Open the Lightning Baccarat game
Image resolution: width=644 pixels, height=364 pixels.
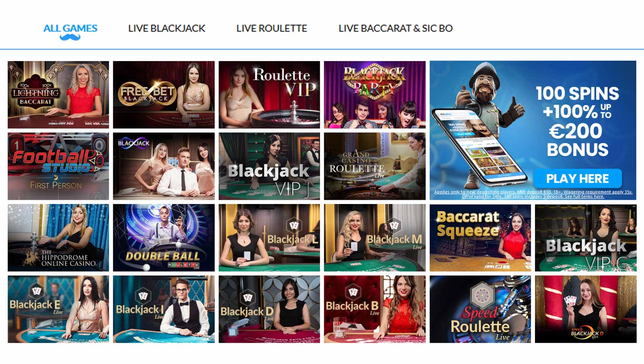pos(58,95)
